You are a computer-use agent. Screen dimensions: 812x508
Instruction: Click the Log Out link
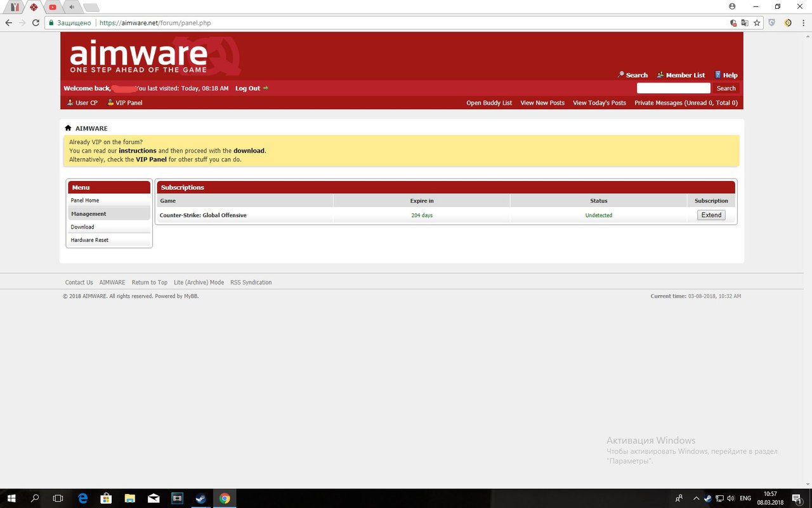tap(248, 88)
